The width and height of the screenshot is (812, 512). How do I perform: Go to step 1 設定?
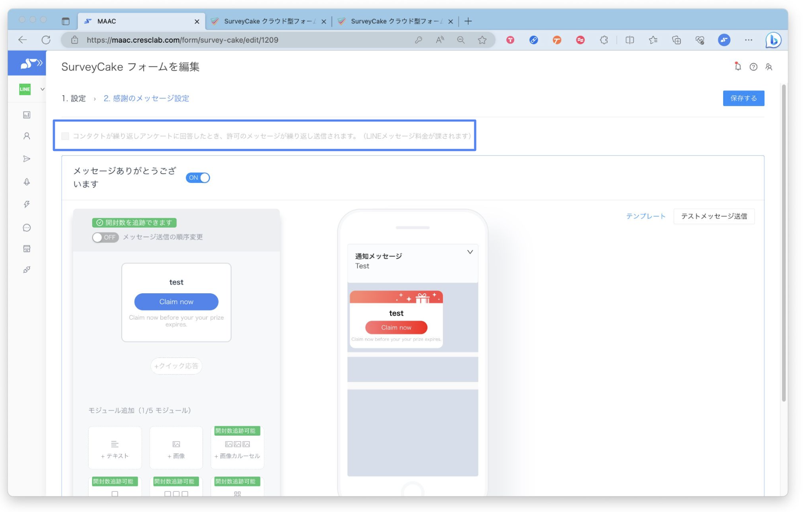[x=74, y=98]
